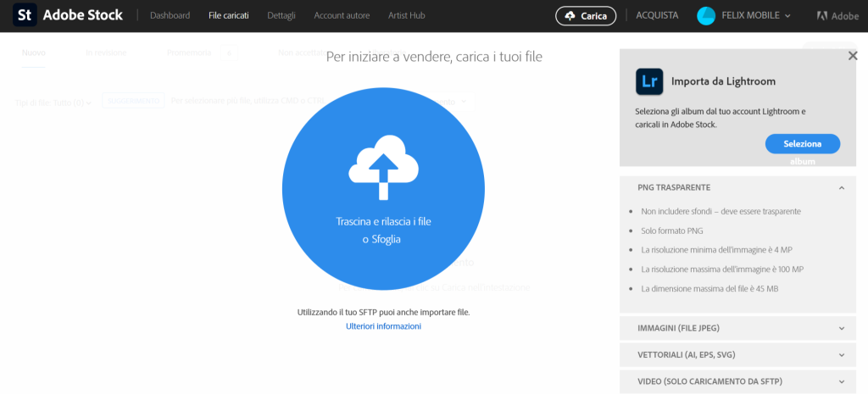Image resolution: width=868 pixels, height=417 pixels.
Task: Click 'La dimensione massima del file è 45 MB'
Action: [x=709, y=288]
